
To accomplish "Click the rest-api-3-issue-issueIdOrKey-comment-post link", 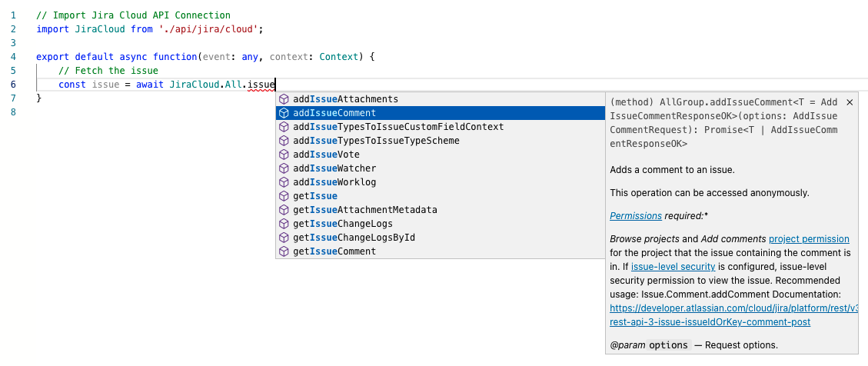I will [710, 322].
